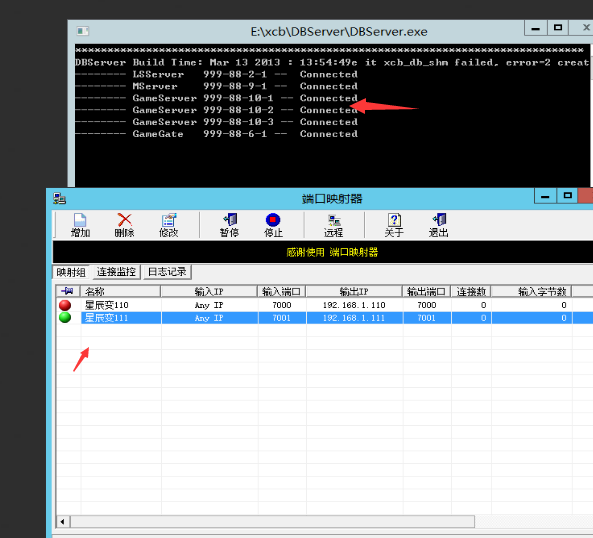Open the 日志记录 tab
This screenshot has height=538, width=593.
(167, 272)
